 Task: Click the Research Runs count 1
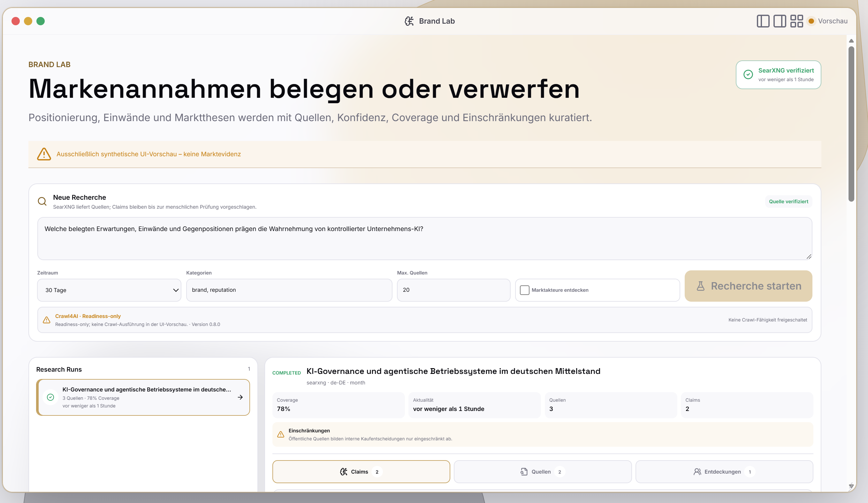[x=249, y=369]
